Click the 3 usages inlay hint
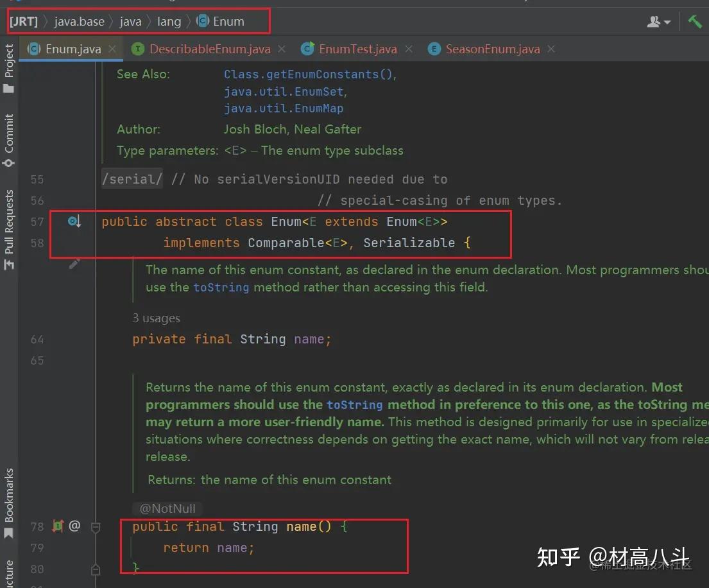709x588 pixels. click(x=156, y=318)
